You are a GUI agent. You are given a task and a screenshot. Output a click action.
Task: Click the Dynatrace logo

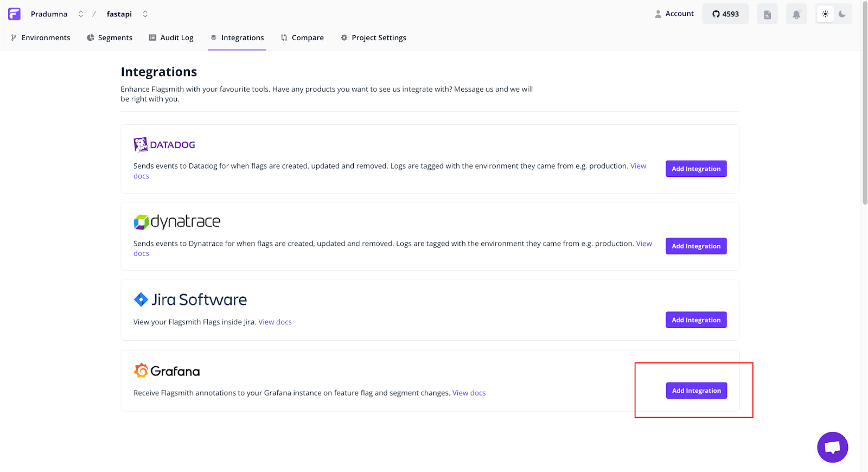[x=177, y=222]
